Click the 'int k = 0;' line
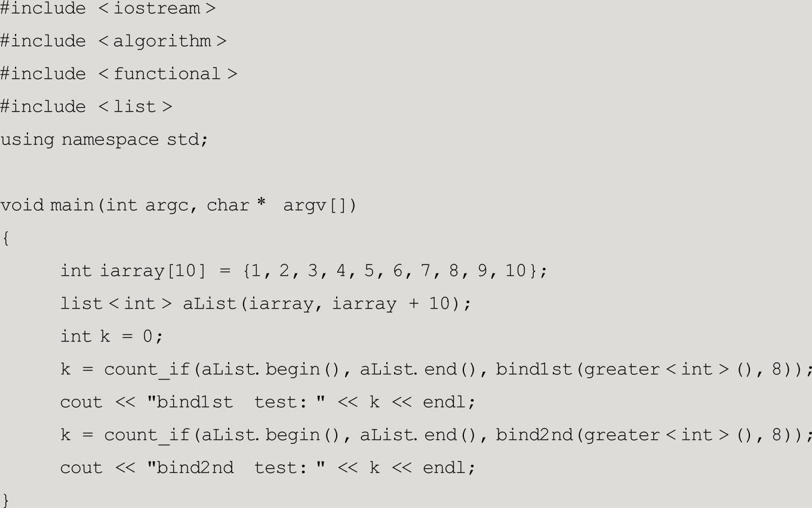The image size is (812, 508). click(111, 337)
